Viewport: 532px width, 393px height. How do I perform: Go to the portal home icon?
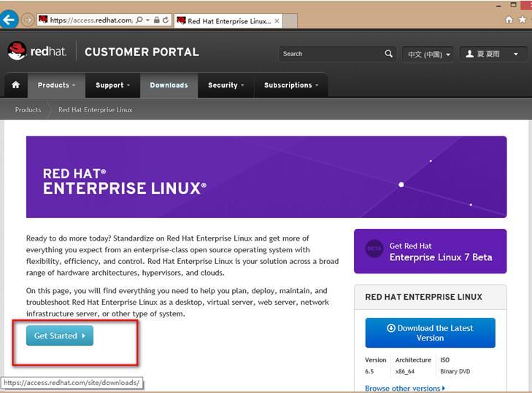15,85
